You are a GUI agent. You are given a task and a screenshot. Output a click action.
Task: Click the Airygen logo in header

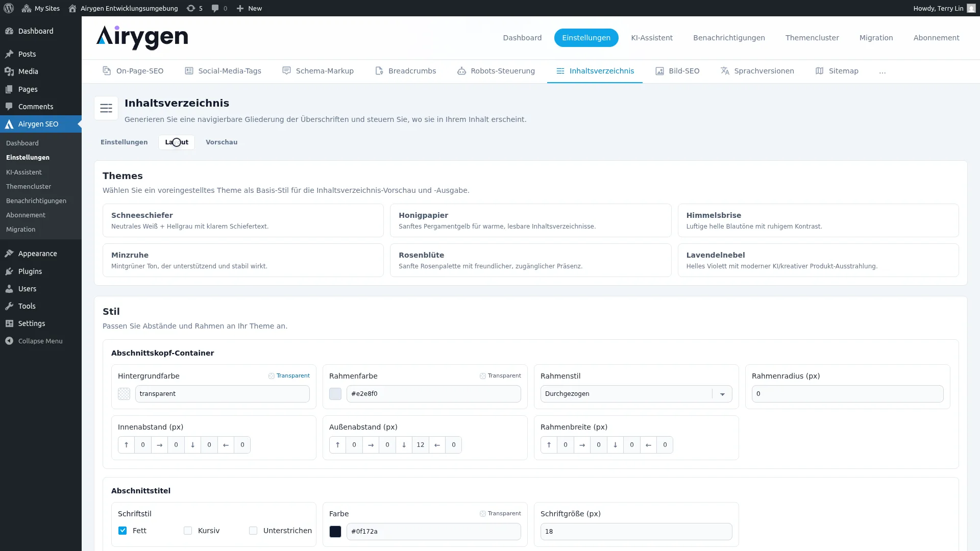click(142, 38)
